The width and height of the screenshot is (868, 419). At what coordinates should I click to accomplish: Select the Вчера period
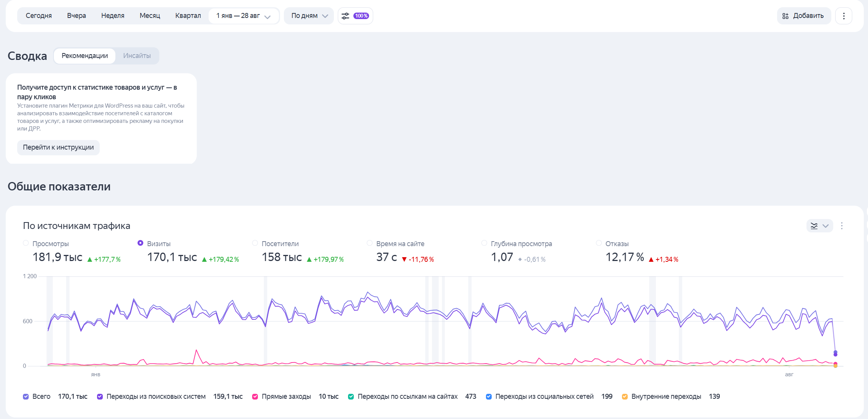(76, 16)
